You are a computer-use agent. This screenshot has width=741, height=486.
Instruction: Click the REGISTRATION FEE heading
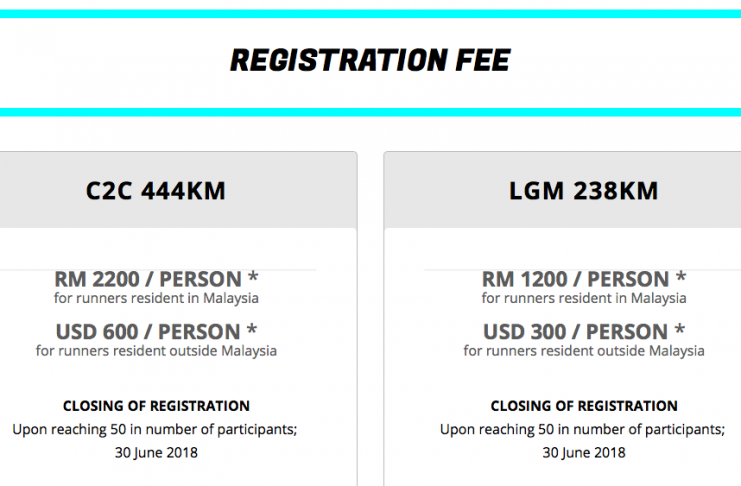[370, 61]
